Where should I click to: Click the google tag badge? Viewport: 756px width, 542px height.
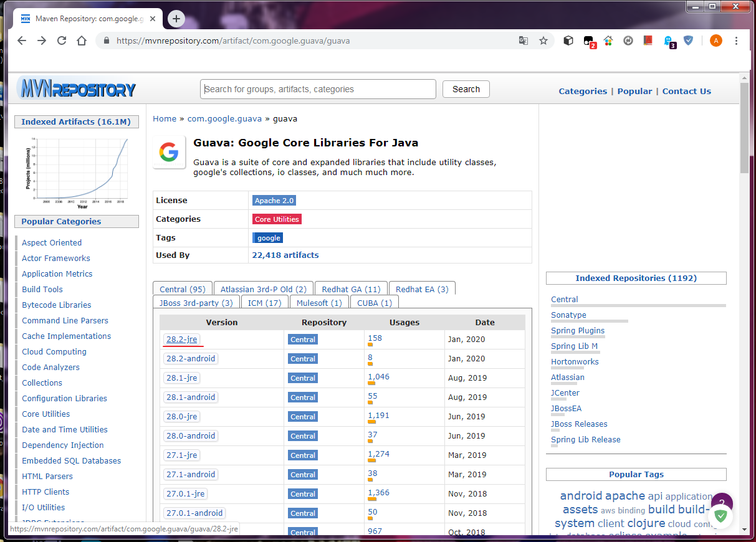[268, 238]
